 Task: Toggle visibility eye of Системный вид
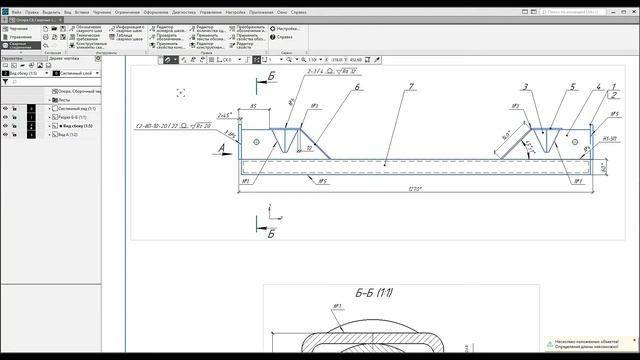pos(5,109)
